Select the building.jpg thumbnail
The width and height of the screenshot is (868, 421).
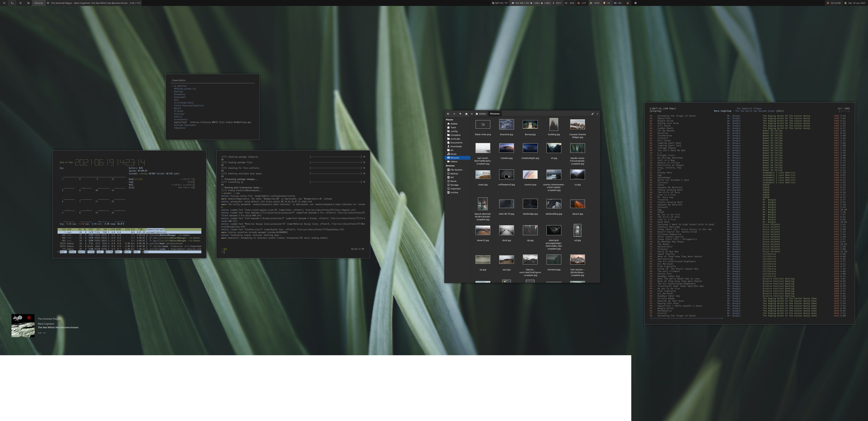554,124
